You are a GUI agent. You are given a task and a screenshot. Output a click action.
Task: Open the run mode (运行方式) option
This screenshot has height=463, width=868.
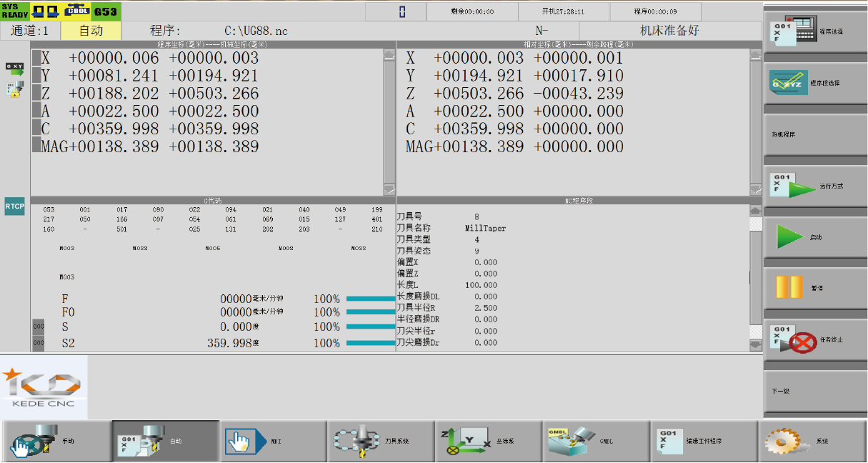click(792, 186)
